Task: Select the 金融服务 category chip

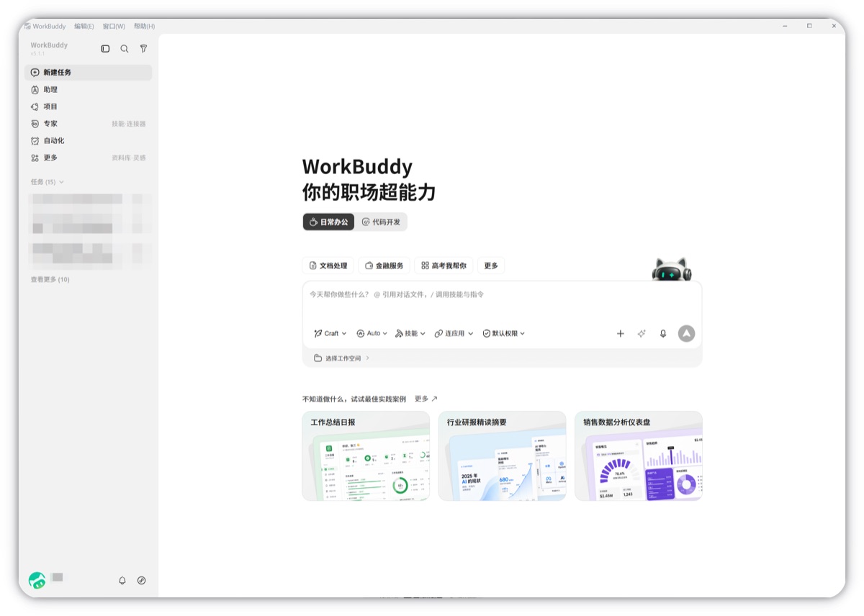Action: [x=384, y=266]
